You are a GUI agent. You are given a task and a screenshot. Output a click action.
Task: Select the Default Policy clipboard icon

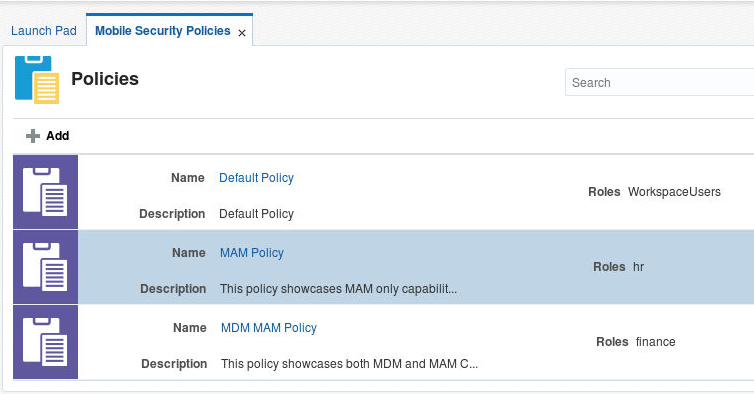pyautogui.click(x=45, y=192)
